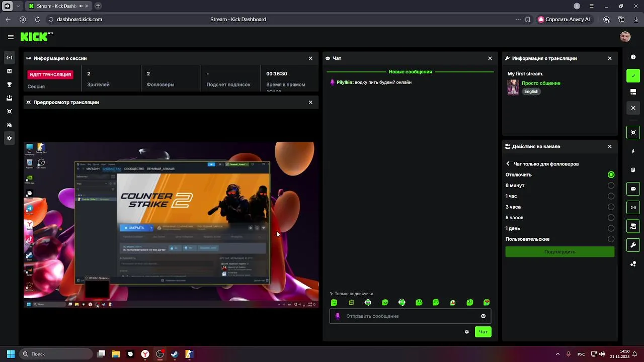Open OBS Studio from the Windows taskbar

click(x=160, y=354)
